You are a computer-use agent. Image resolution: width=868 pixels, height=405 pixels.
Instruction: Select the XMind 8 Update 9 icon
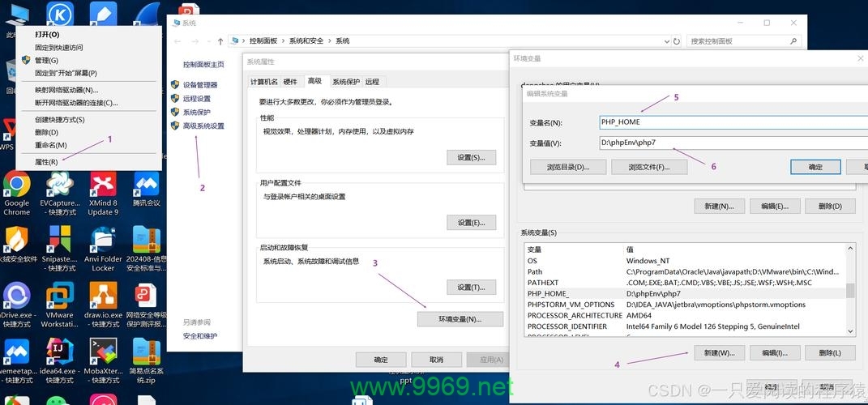point(103,193)
